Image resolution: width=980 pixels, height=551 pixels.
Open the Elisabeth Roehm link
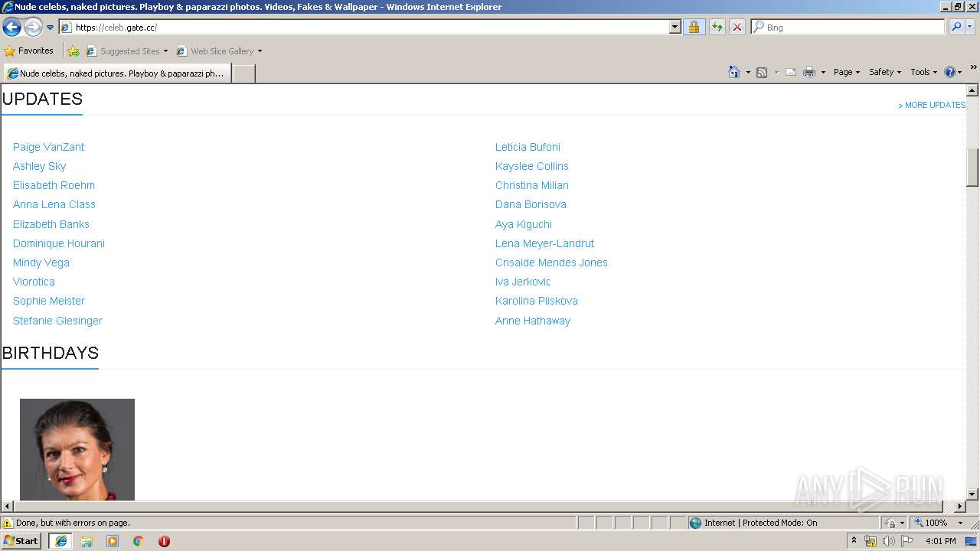tap(54, 185)
